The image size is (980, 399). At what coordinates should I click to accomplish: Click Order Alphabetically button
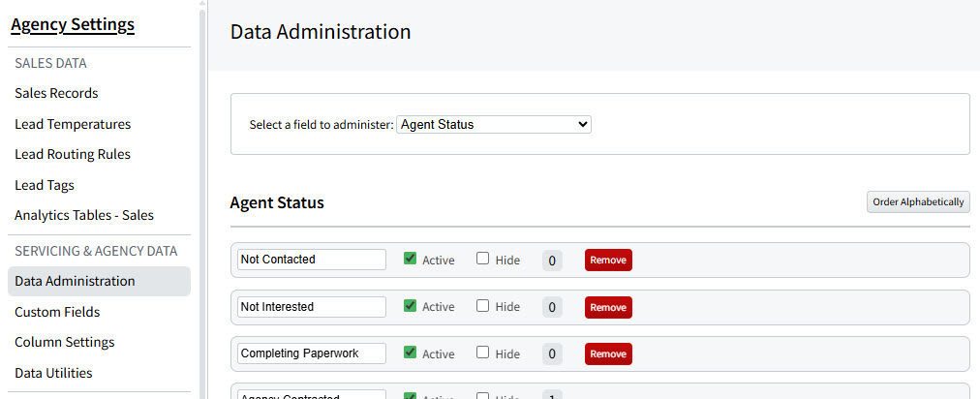918,202
